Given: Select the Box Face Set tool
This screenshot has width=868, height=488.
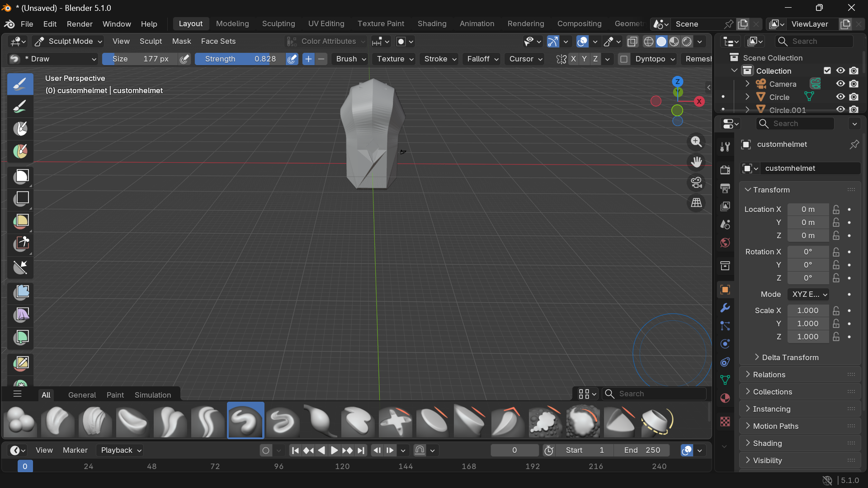Looking at the screenshot, I should click(20, 221).
